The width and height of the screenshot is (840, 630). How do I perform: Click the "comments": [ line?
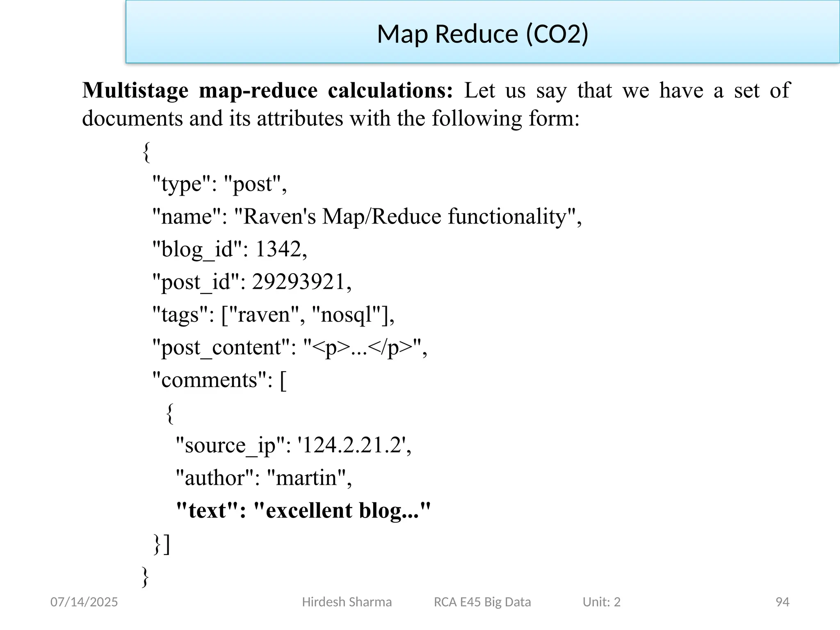[x=219, y=380]
